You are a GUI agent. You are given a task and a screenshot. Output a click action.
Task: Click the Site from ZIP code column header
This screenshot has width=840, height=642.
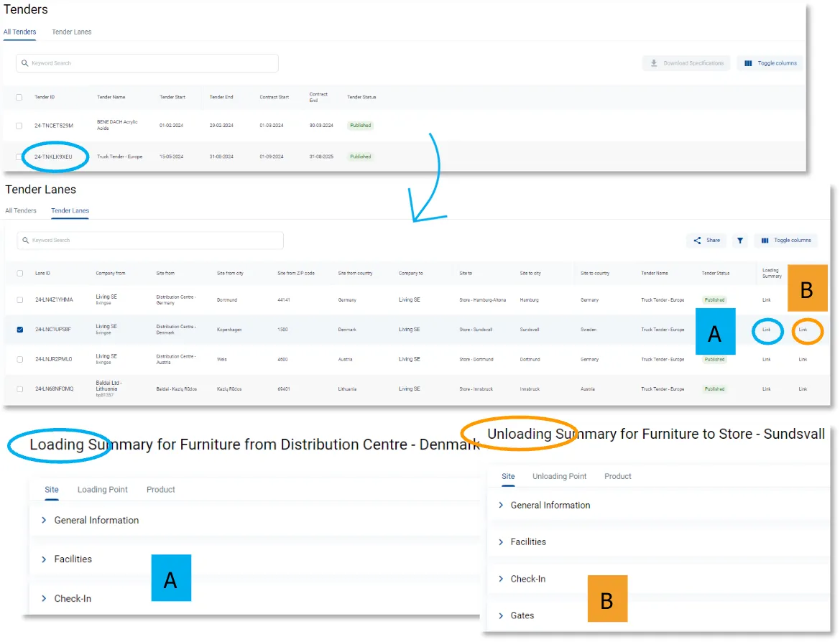[296, 273]
